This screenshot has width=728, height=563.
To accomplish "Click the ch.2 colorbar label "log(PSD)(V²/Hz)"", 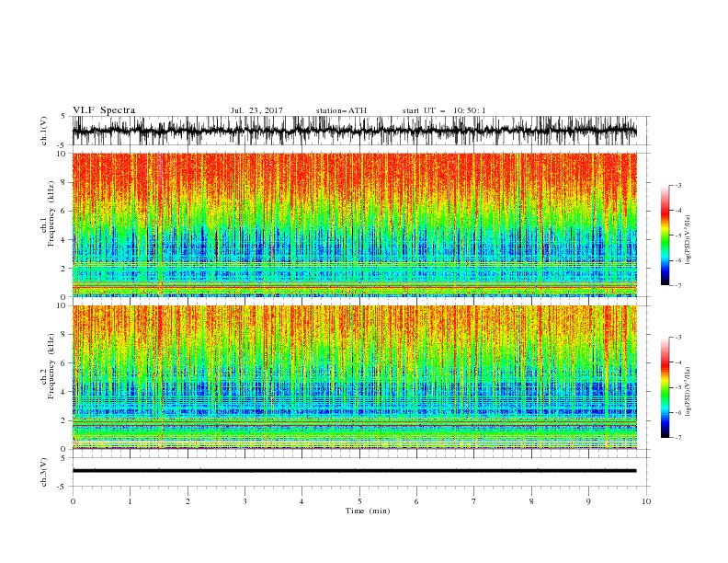I will tap(688, 391).
